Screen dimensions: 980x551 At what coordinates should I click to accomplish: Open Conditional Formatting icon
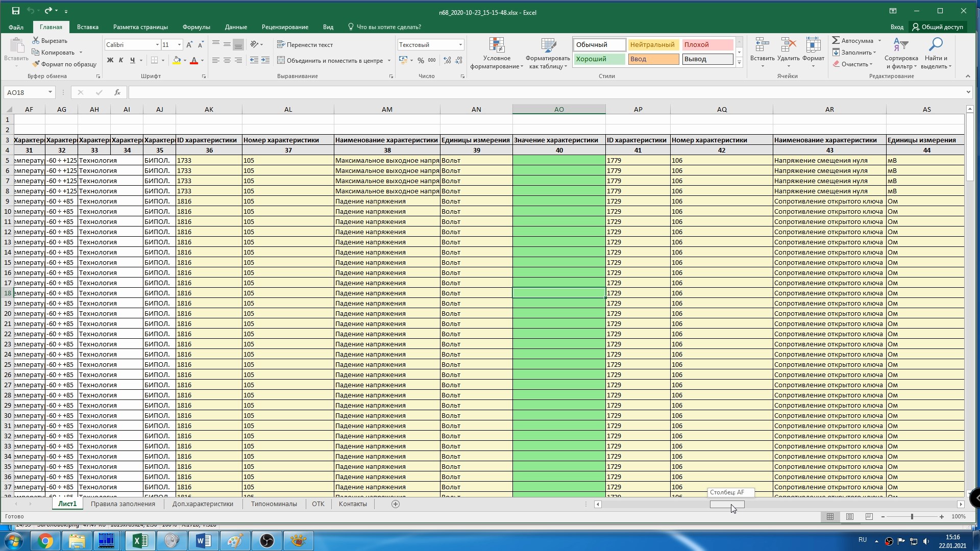coord(496,46)
